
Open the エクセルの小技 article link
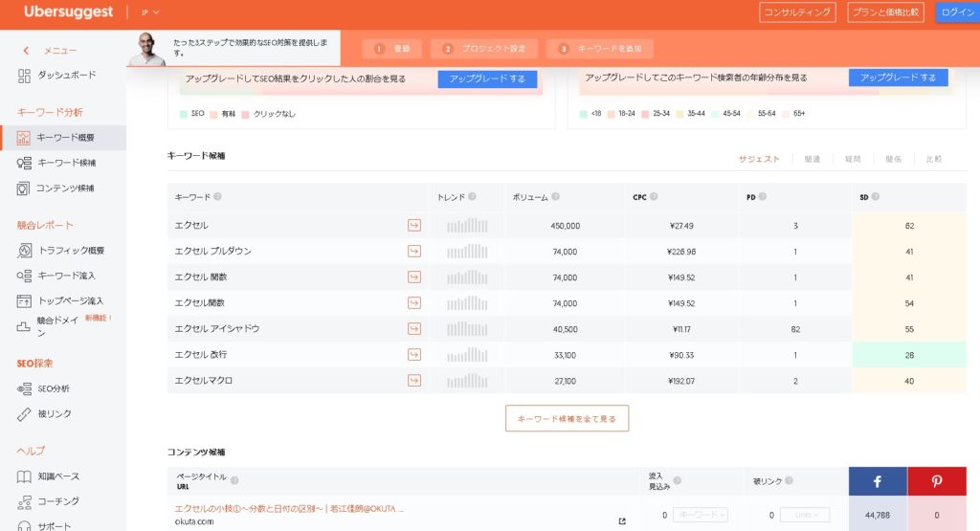289,508
